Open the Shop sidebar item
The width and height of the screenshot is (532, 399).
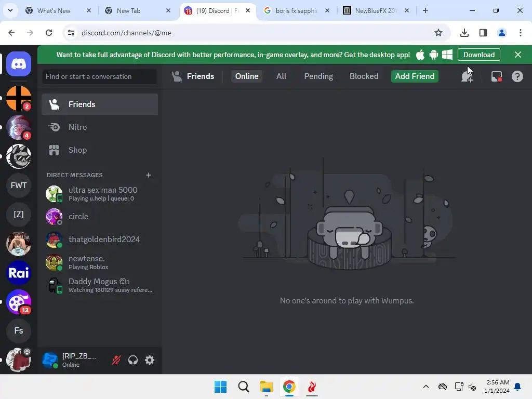tap(100, 150)
